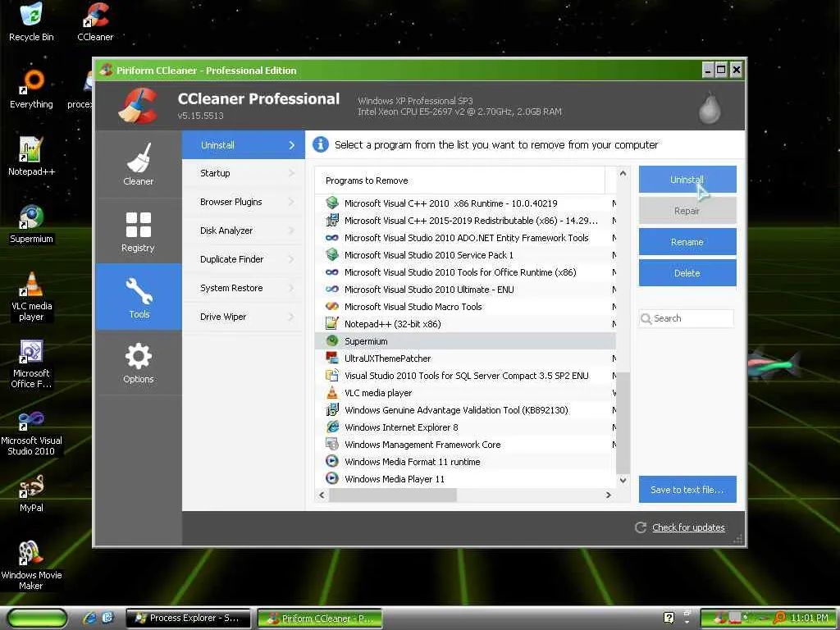Viewport: 840px width, 630px height.
Task: Open the Options gear section
Action: [x=138, y=363]
